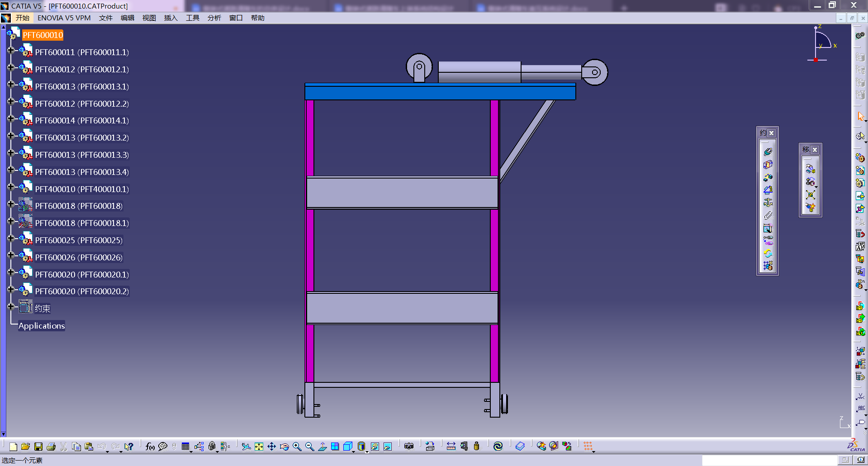This screenshot has height=466, width=868.
Task: Open a file with the Open folder icon
Action: (x=25, y=447)
